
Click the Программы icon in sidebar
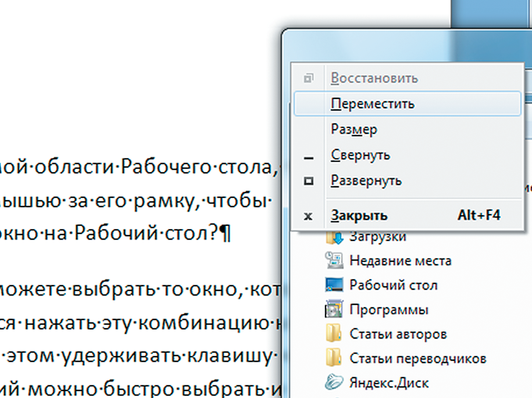[334, 310]
